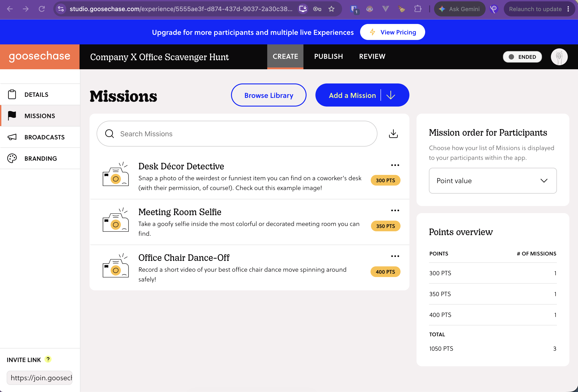Open the Point value mission order dropdown
The width and height of the screenshot is (578, 392).
pos(492,181)
